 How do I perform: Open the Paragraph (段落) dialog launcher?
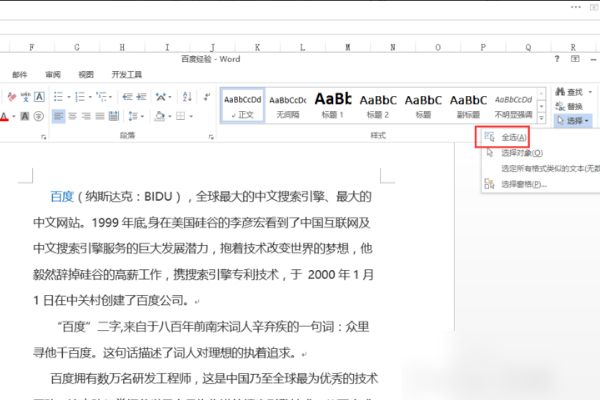pyautogui.click(x=211, y=137)
